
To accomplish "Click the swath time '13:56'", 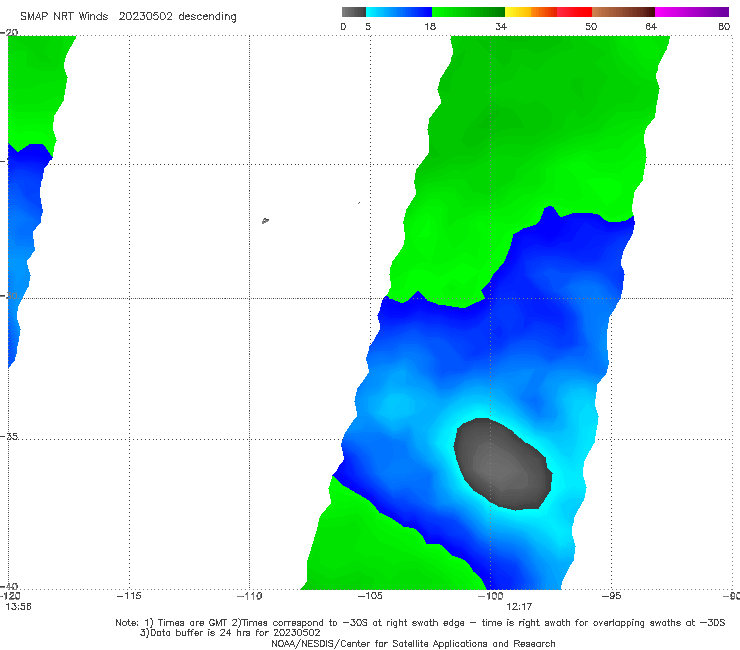I will pos(18,607).
